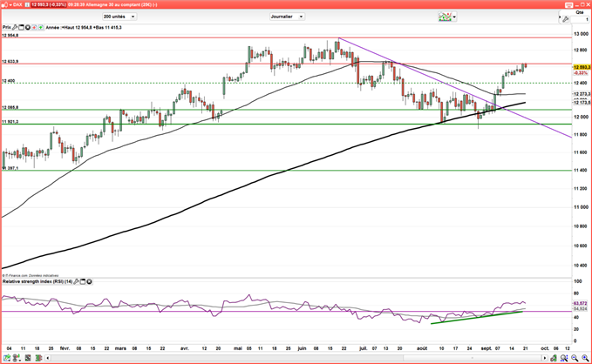Click the 11 921,3 support level label
The width and height of the screenshot is (592, 364).
tap(10, 122)
